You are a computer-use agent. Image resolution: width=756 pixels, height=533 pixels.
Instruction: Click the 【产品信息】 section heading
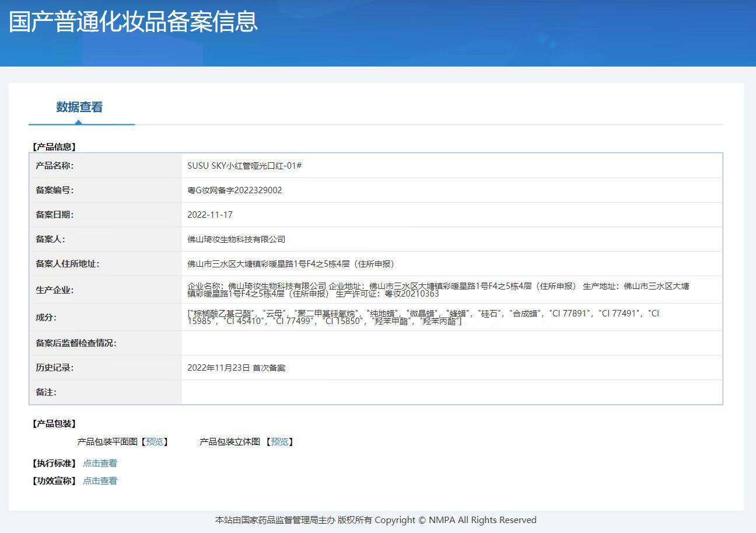[54, 147]
